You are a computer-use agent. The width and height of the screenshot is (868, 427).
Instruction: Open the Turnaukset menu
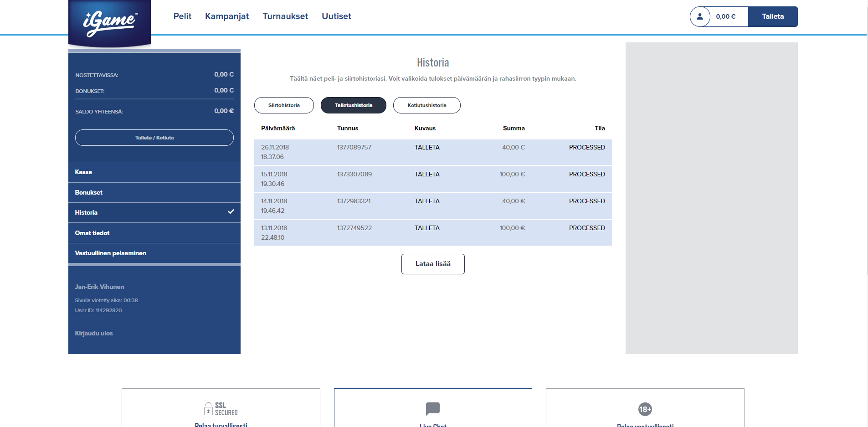tap(285, 16)
